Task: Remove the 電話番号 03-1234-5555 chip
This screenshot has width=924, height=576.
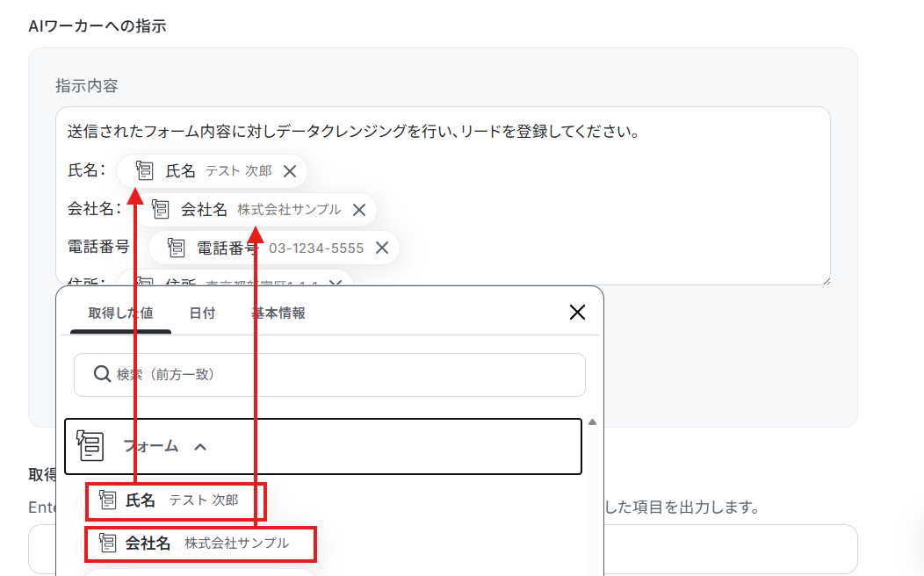Action: tap(382, 248)
